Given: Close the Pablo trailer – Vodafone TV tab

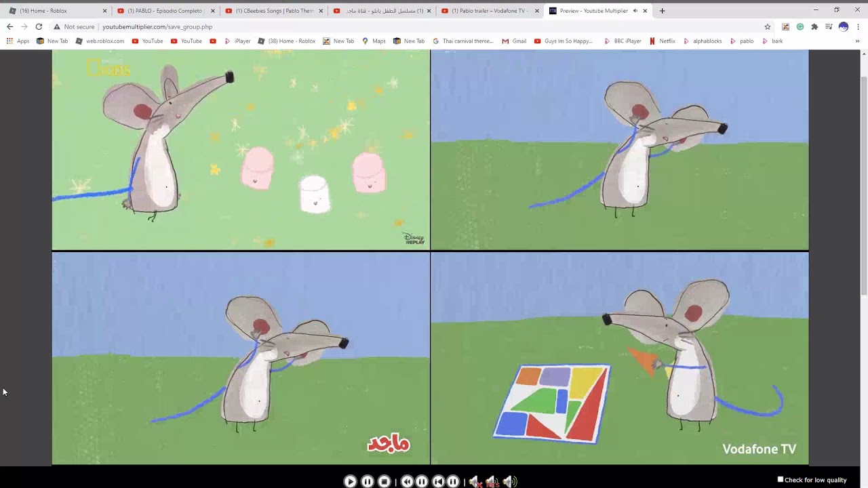Looking at the screenshot, I should tap(537, 11).
